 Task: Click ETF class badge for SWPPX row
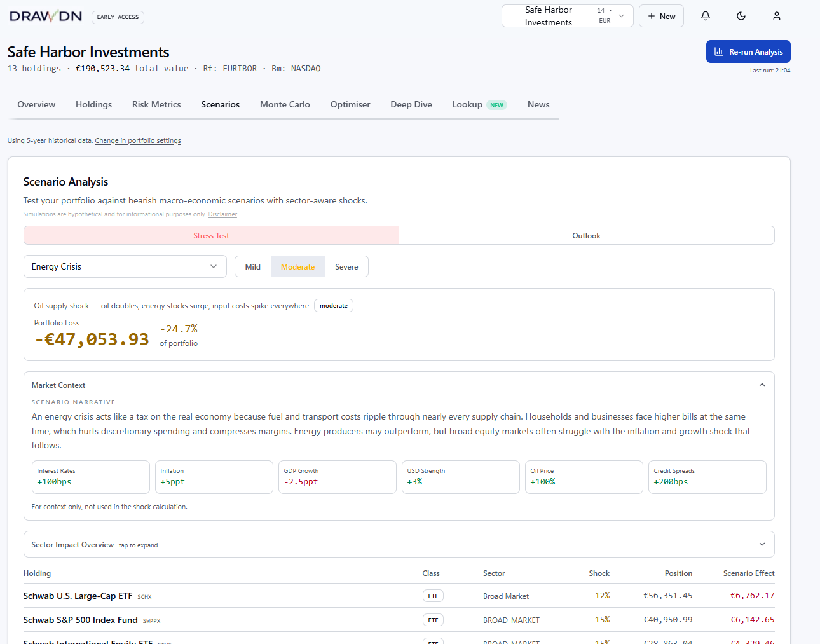(433, 620)
